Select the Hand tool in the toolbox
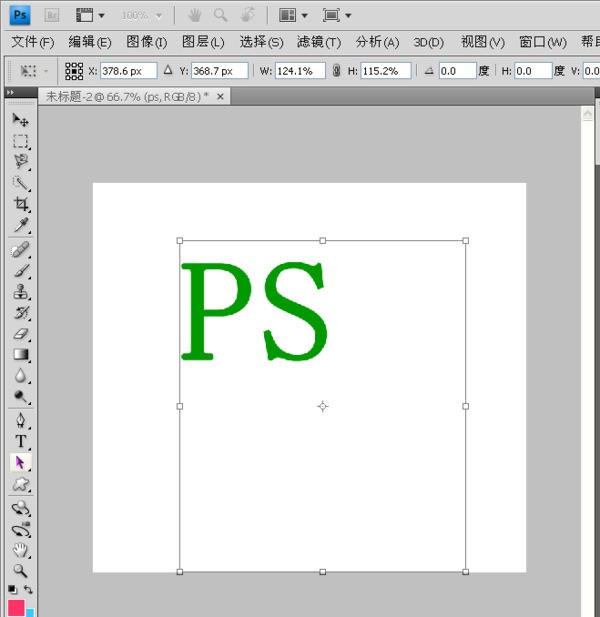 click(x=20, y=550)
